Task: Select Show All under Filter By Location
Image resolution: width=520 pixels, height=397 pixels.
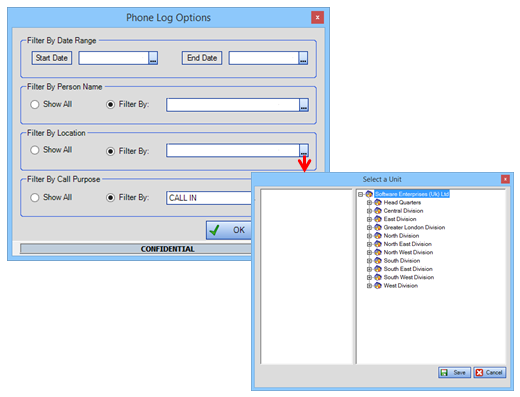Action: [x=35, y=150]
